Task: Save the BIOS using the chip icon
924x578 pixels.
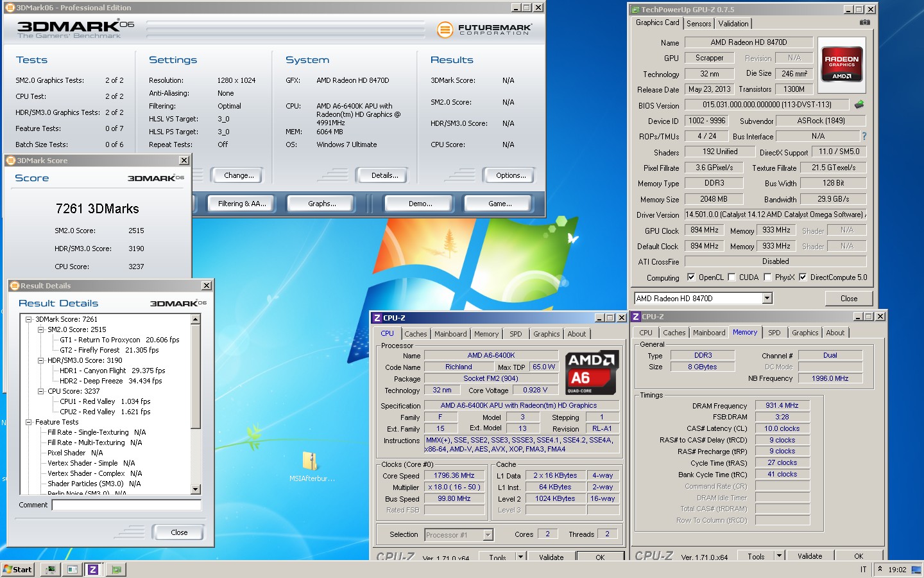Action: 859,104
